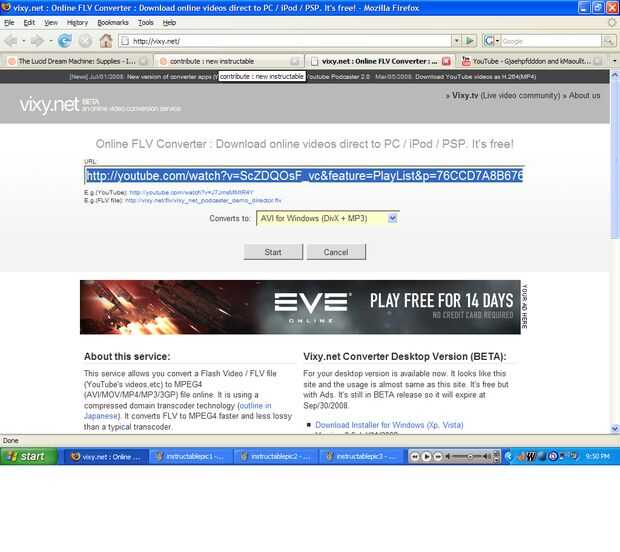Select instructablepic1 taskbar button

(191, 457)
